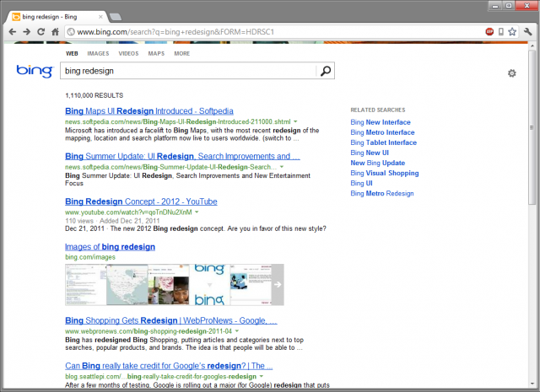Reload the page with the refresh icon
Screen dimensions: 540x392
[x=41, y=32]
